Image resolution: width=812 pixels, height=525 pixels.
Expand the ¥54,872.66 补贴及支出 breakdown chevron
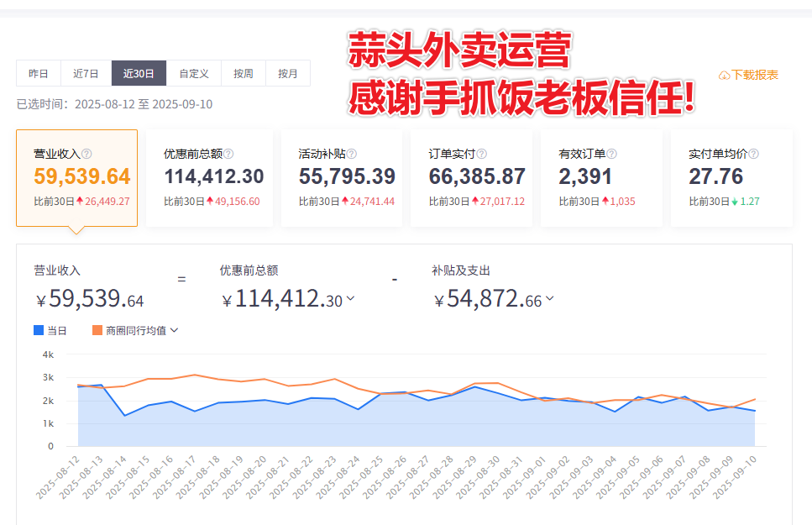(550, 298)
